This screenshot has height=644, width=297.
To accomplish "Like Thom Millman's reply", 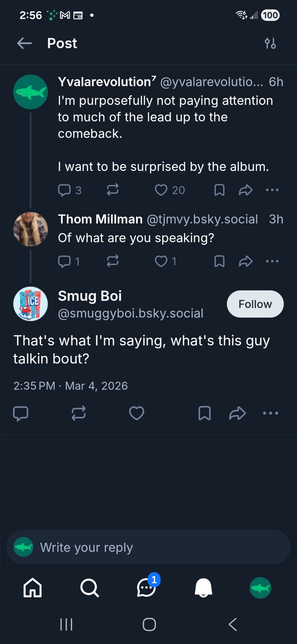I will pyautogui.click(x=161, y=261).
